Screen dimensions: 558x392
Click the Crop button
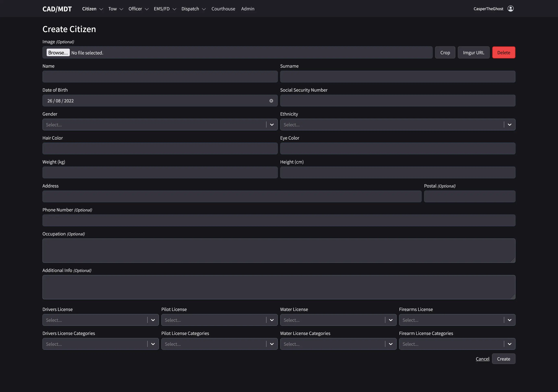pos(445,52)
